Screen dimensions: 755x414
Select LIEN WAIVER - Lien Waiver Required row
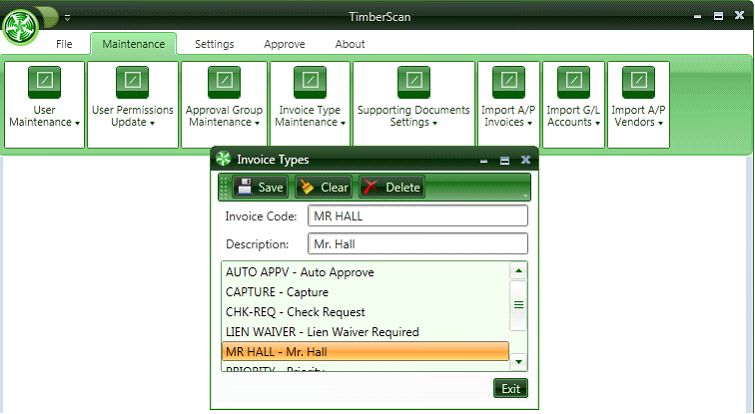point(365,332)
